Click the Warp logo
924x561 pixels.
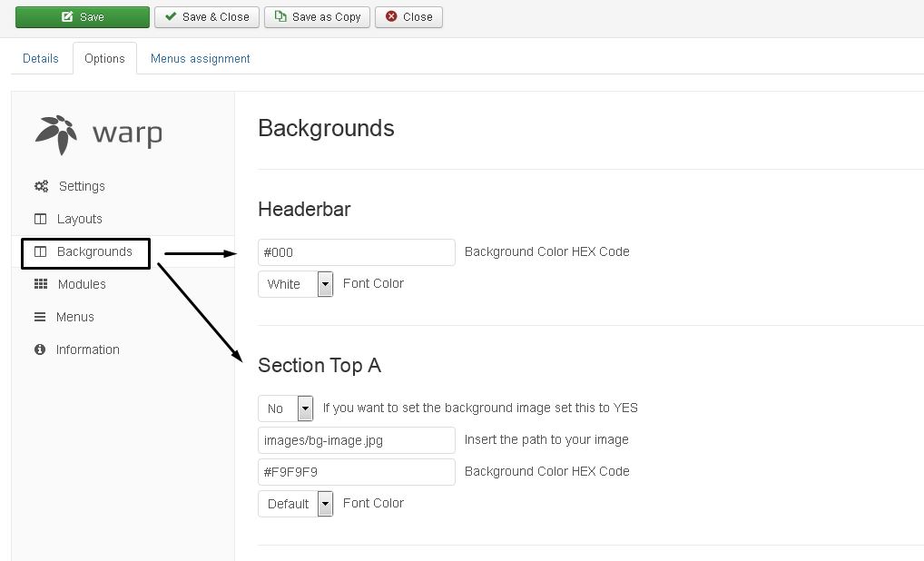(x=99, y=133)
